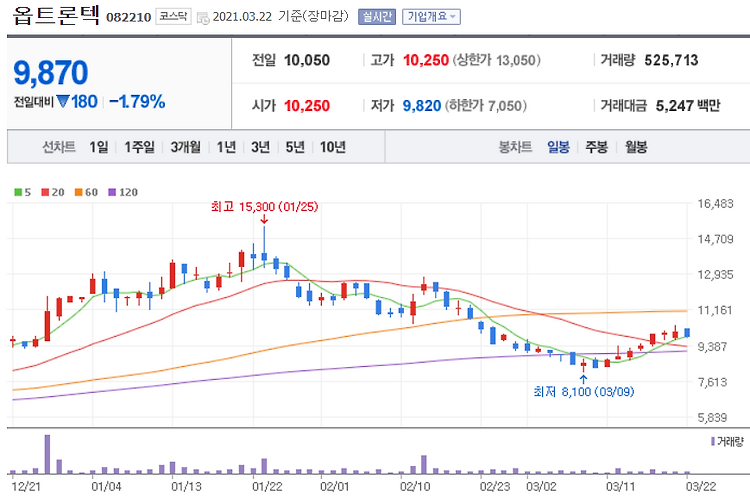Click the 하한가 7,050 text
The height and width of the screenshot is (497, 750).
(486, 106)
